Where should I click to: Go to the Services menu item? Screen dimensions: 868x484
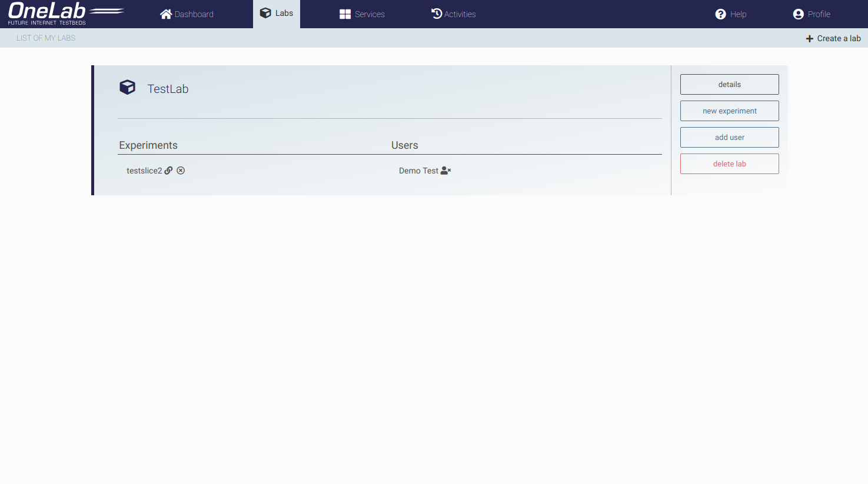pos(370,14)
